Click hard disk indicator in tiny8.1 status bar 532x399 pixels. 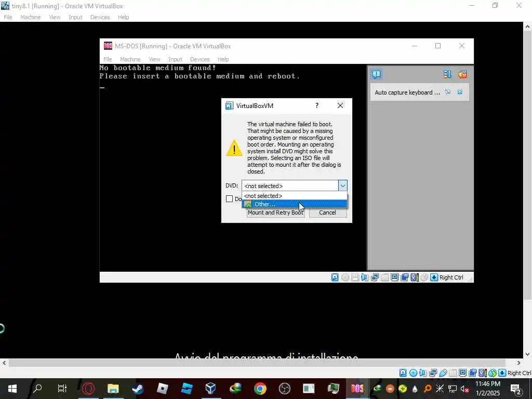click(x=403, y=373)
